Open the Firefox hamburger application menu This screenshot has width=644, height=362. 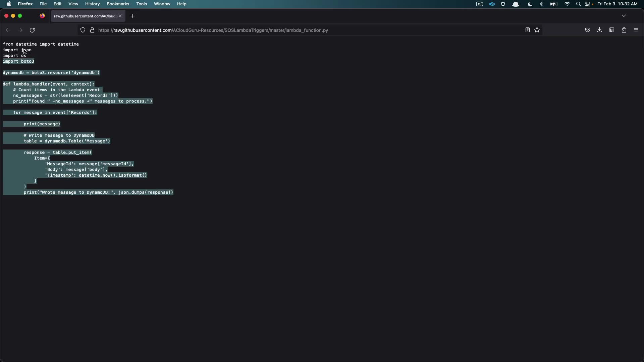(636, 30)
